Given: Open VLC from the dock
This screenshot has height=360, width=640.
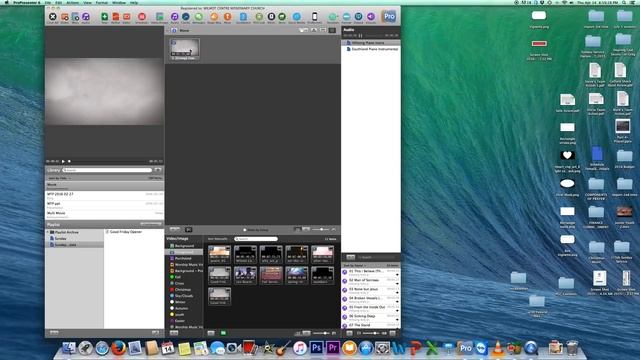Looking at the screenshot, I should [498, 348].
